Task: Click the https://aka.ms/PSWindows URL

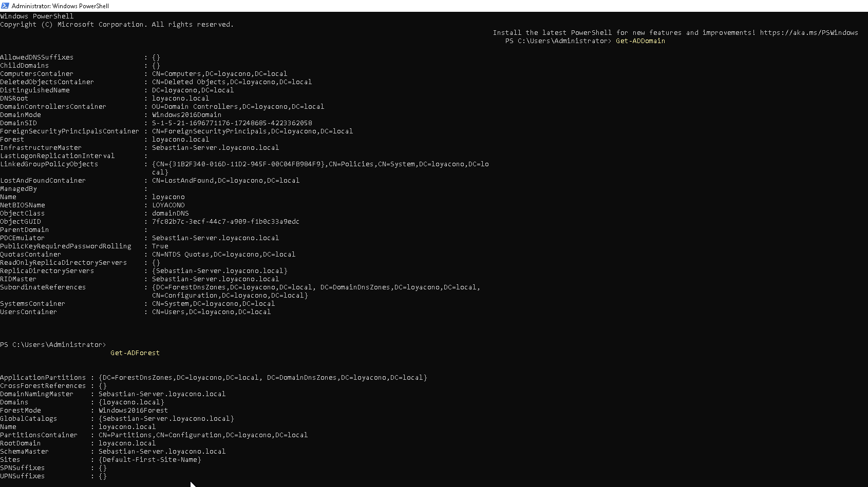Action: (809, 33)
